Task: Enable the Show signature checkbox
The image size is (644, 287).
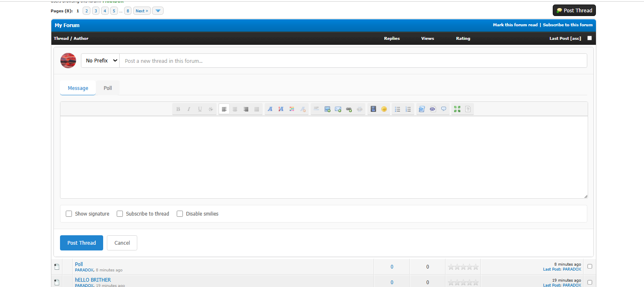Action: pos(69,214)
